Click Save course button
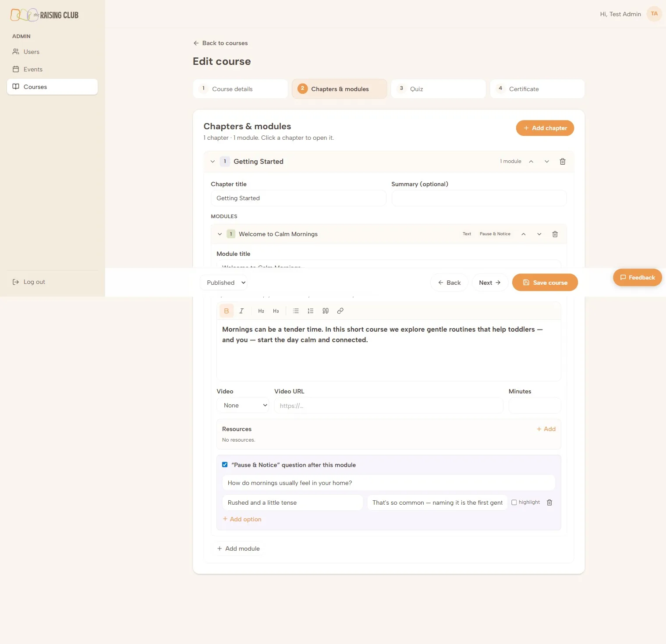Image resolution: width=666 pixels, height=644 pixels. point(545,283)
